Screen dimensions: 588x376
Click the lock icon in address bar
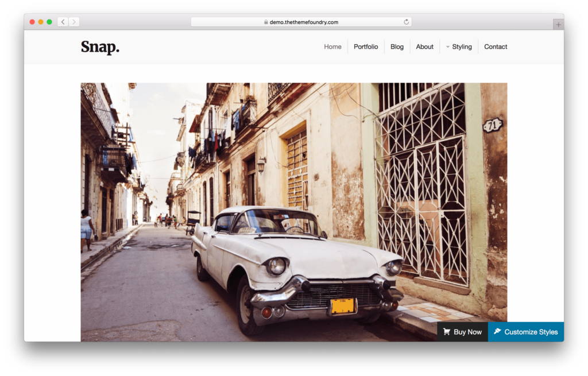tap(266, 22)
